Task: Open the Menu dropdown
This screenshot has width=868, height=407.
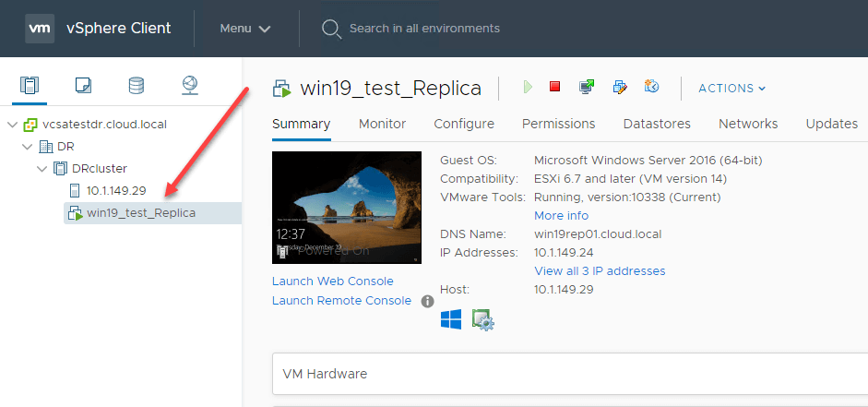Action: 245,29
